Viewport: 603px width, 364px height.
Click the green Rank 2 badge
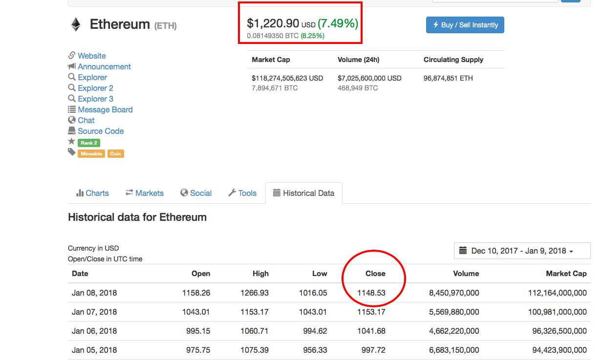(89, 143)
